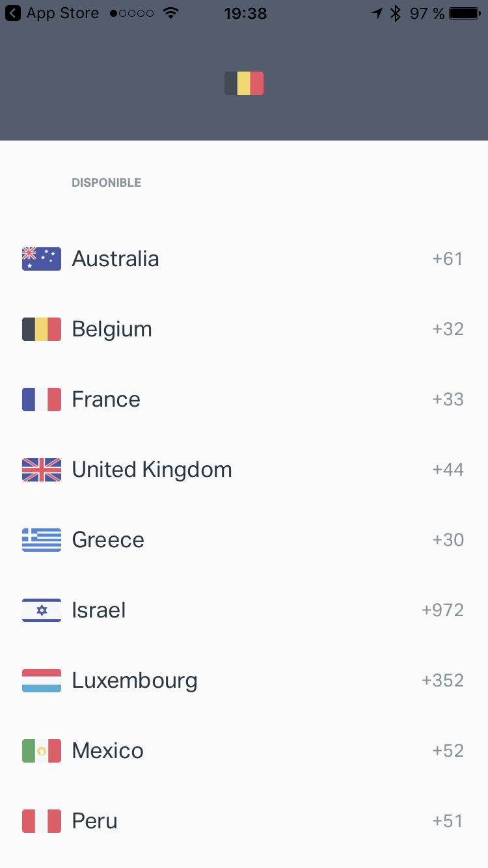Select Australia as country
The image size is (488, 868).
[115, 259]
